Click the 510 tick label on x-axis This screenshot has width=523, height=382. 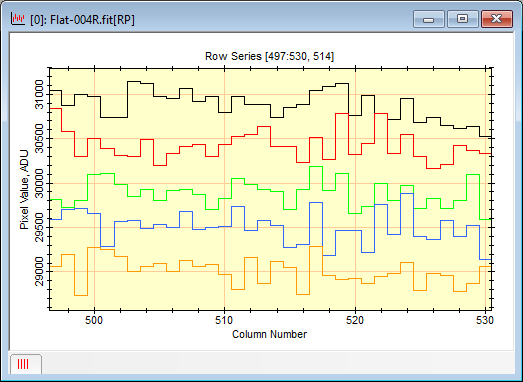point(224,320)
